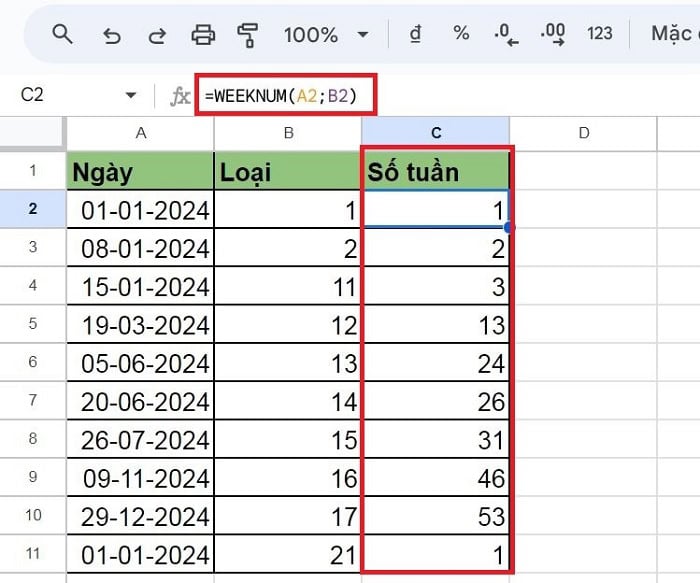700x583 pixels.
Task: Open the 100% zoom dropdown
Action: click(325, 35)
